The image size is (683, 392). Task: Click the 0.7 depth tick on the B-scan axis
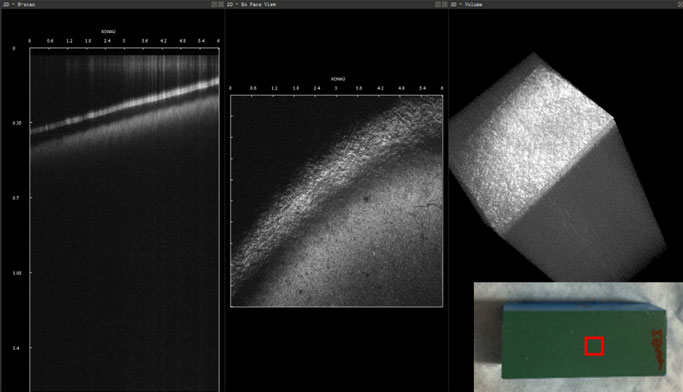[x=16, y=198]
